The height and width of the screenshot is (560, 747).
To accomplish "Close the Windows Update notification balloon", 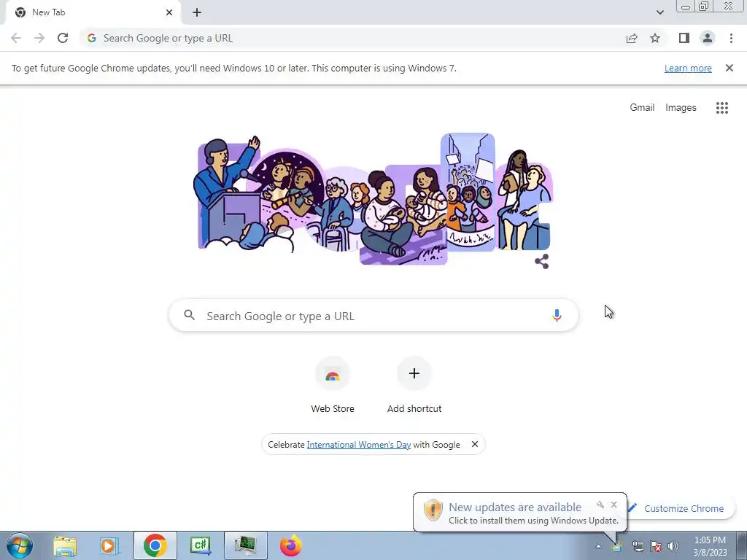I will (x=614, y=505).
